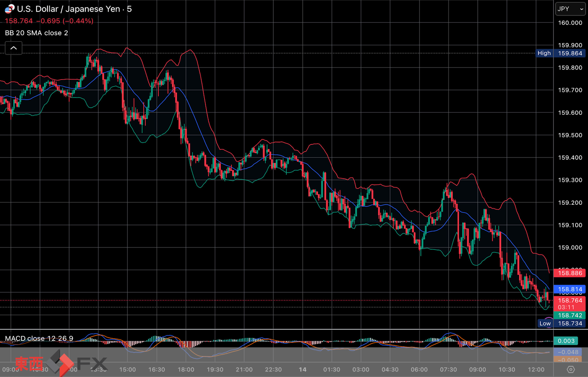
Task: Click the MACD histogram 0.003 value label
Action: (566, 341)
